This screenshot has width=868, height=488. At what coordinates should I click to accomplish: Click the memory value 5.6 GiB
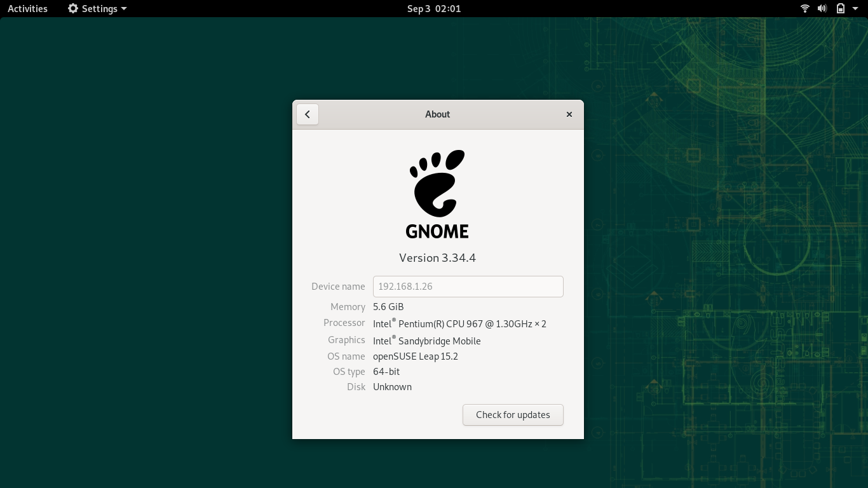(x=388, y=307)
